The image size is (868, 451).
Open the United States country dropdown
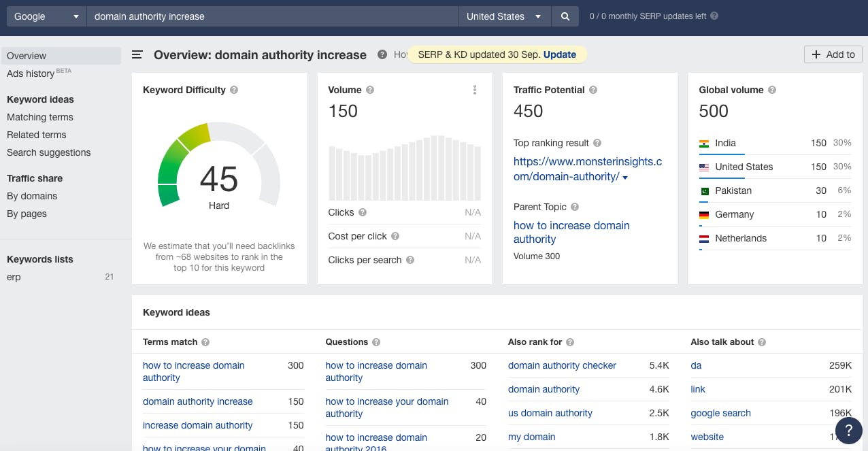pyautogui.click(x=505, y=16)
